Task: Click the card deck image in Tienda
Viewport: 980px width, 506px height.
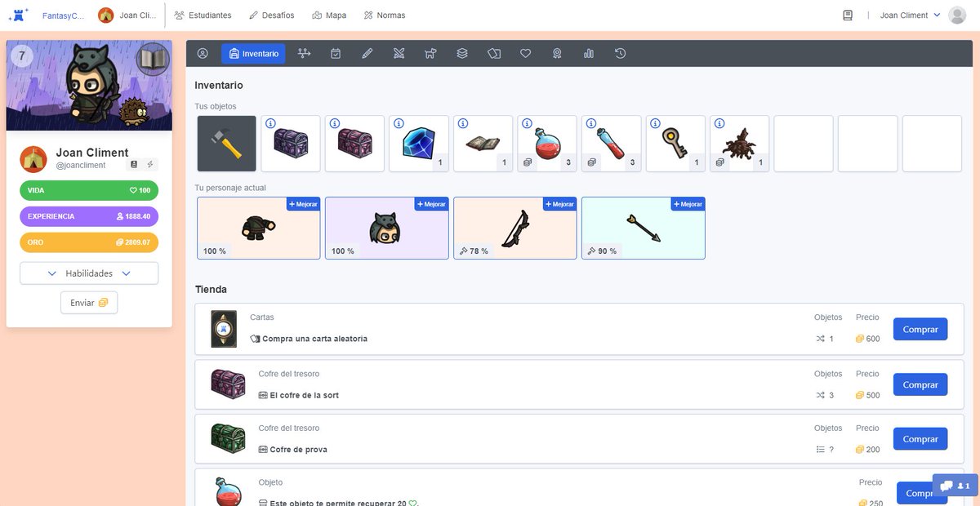Action: click(x=224, y=329)
